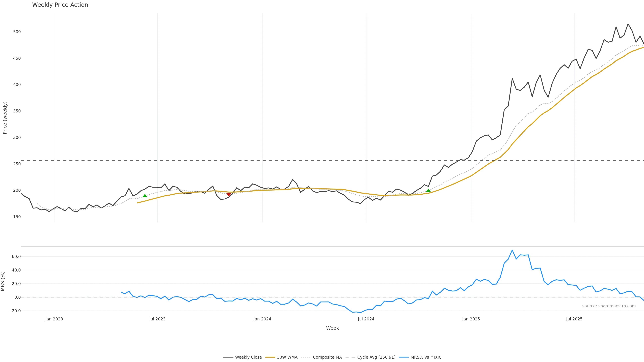Image resolution: width=644 pixels, height=362 pixels.
Task: Click the Jan 2024 x-axis label
Action: click(x=262, y=319)
